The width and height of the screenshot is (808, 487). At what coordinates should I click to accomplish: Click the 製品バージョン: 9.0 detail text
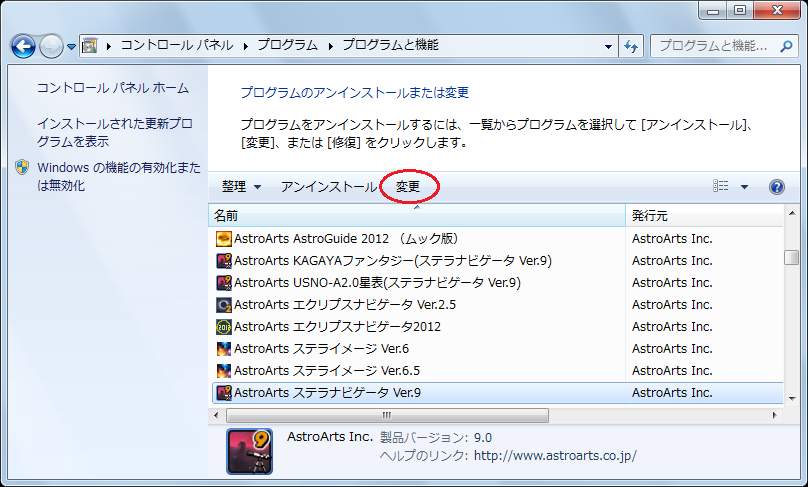436,438
